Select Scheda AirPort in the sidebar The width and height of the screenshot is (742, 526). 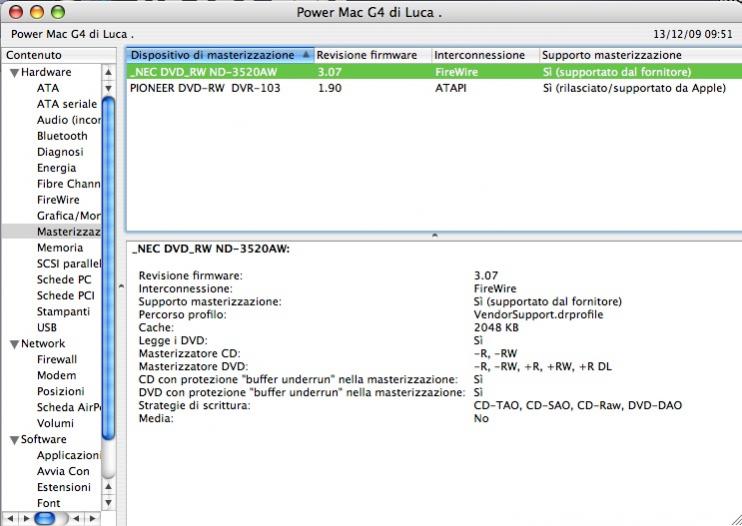tap(69, 408)
